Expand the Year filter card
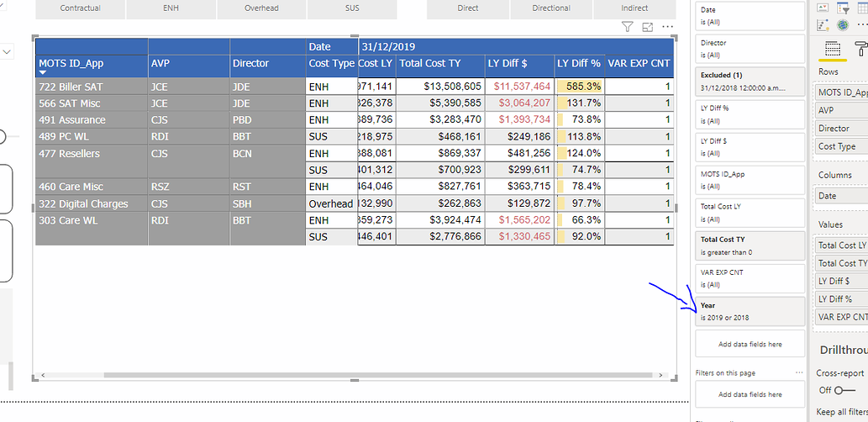This screenshot has width=868, height=422. 750,311
